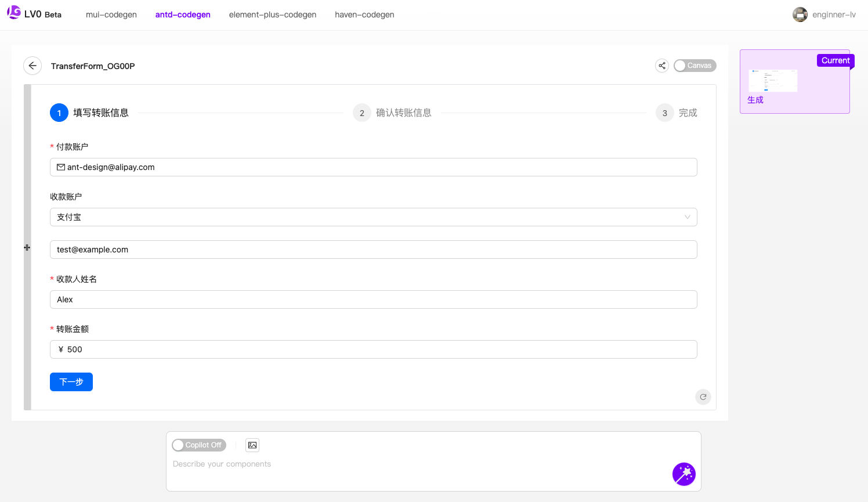
Task: Toggle the Canvas switch
Action: click(x=695, y=66)
